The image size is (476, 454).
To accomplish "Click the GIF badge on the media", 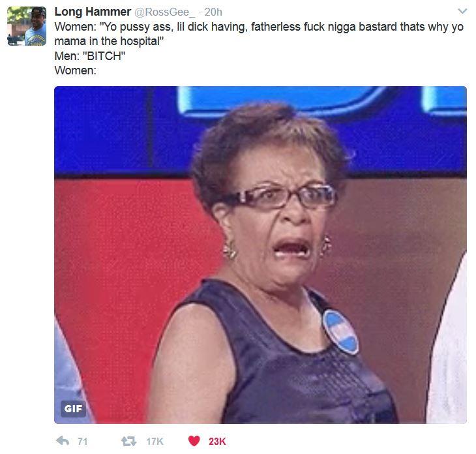I will click(73, 409).
